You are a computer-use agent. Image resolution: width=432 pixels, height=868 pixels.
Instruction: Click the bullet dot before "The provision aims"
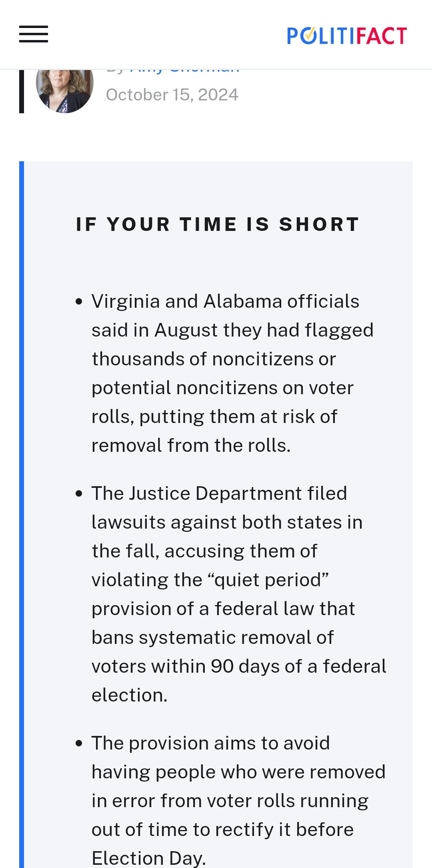click(x=79, y=744)
